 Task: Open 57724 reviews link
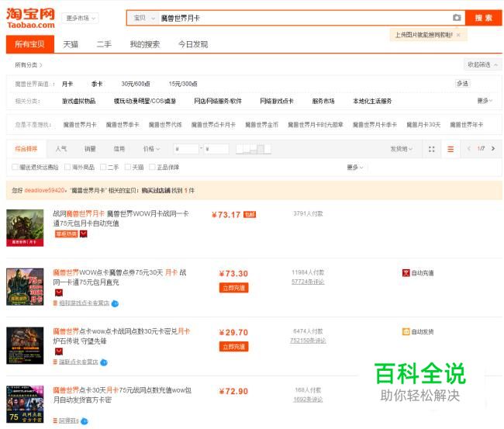(x=308, y=282)
